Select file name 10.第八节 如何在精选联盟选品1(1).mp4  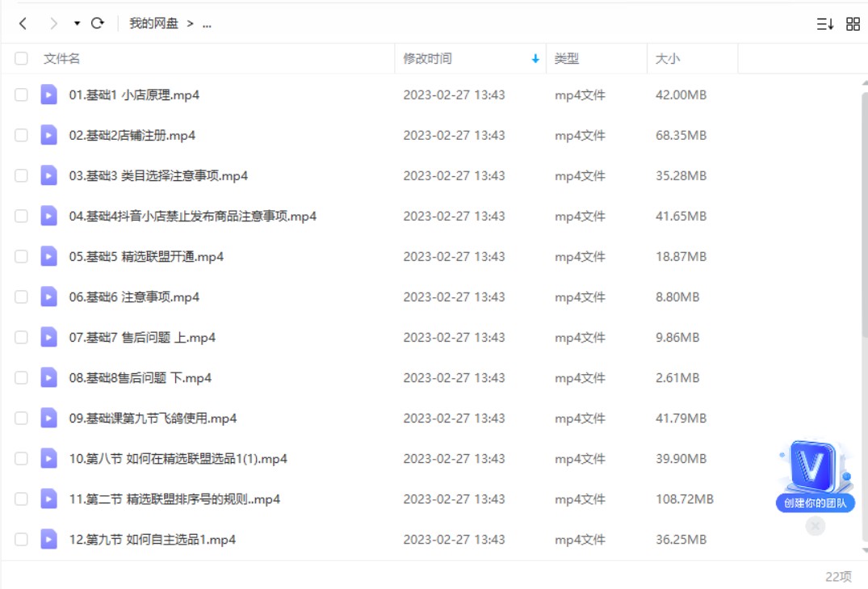pos(178,459)
